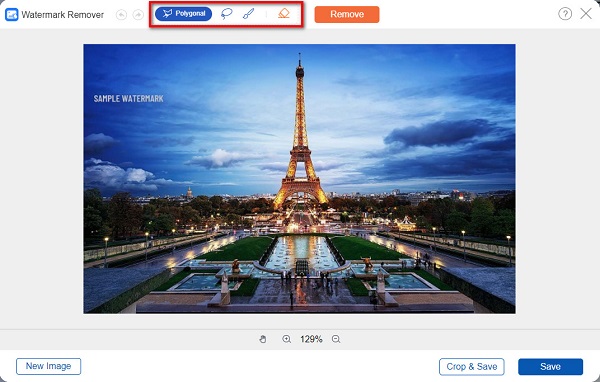Viewport: 600px width, 382px height.
Task: Redo the last undone action
Action: 138,15
